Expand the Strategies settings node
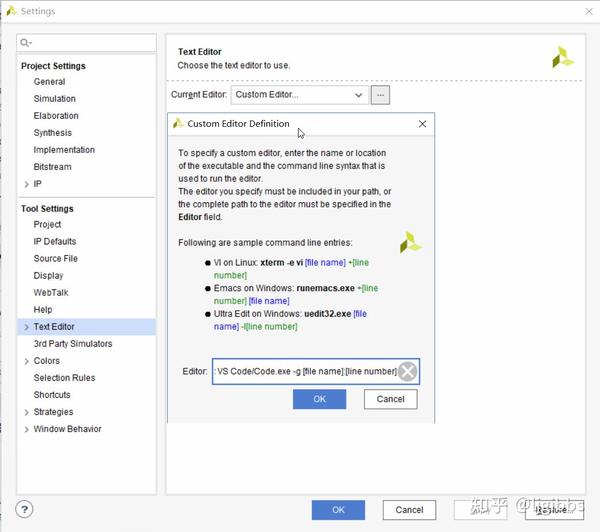The image size is (600, 532). click(26, 412)
